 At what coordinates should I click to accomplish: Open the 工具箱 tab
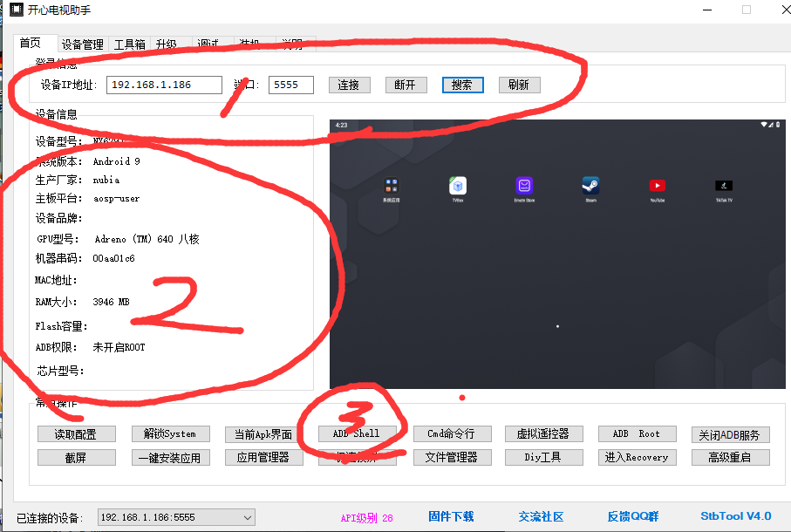click(x=130, y=44)
